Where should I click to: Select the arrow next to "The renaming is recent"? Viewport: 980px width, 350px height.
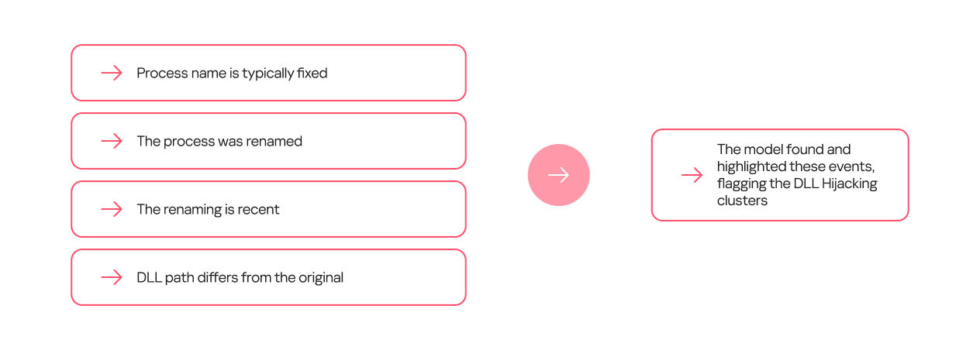pyautogui.click(x=112, y=209)
